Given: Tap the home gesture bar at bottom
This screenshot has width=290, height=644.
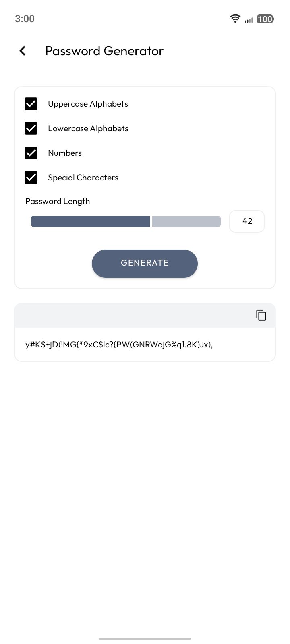Looking at the screenshot, I should point(145,638).
